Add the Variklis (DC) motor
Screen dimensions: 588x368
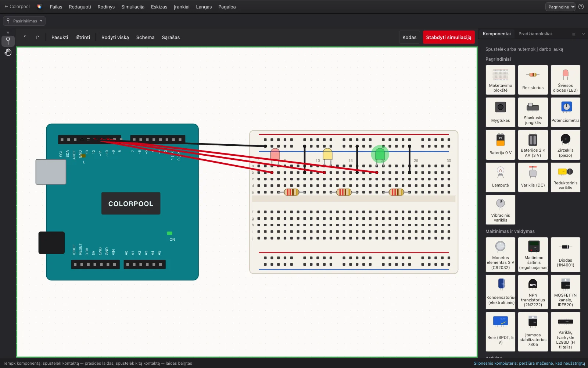533,177
